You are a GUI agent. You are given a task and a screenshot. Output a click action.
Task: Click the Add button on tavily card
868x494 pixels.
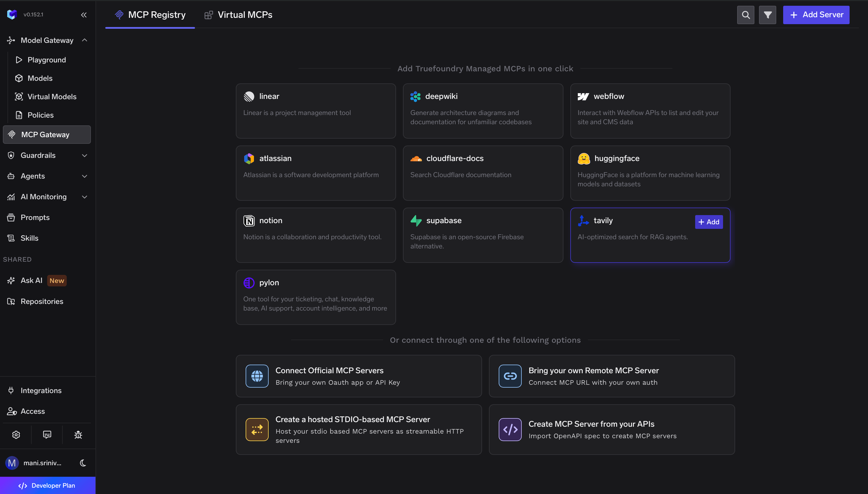click(709, 222)
